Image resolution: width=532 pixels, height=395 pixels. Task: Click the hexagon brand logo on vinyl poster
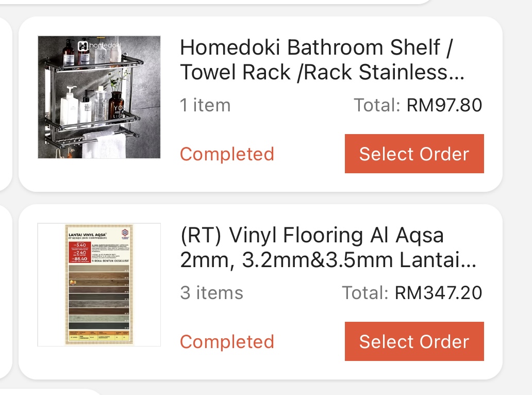click(x=125, y=233)
